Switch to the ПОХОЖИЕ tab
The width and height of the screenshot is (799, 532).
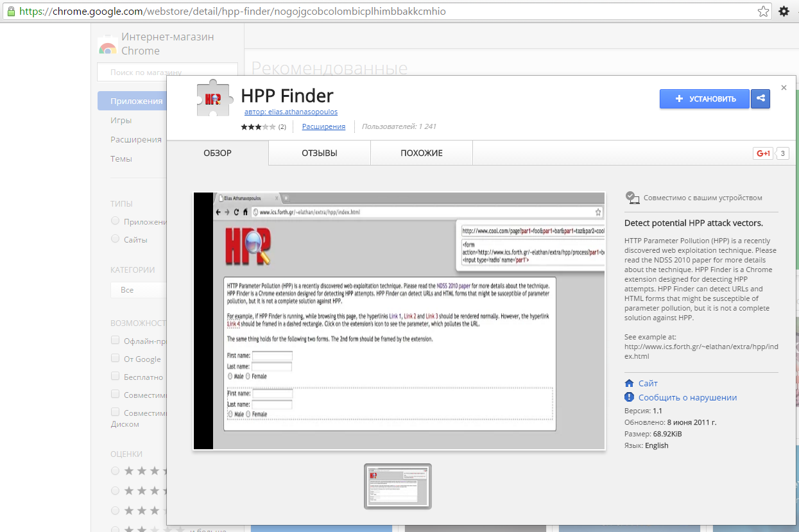(x=422, y=153)
